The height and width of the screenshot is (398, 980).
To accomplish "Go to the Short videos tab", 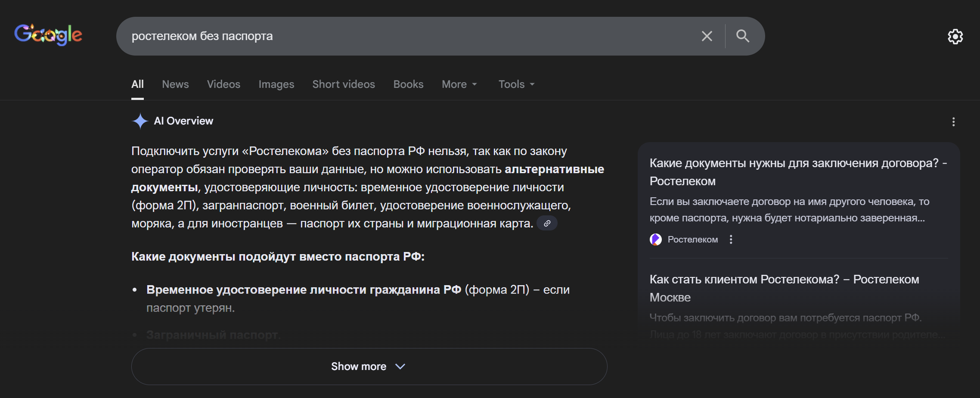I will click(x=344, y=84).
